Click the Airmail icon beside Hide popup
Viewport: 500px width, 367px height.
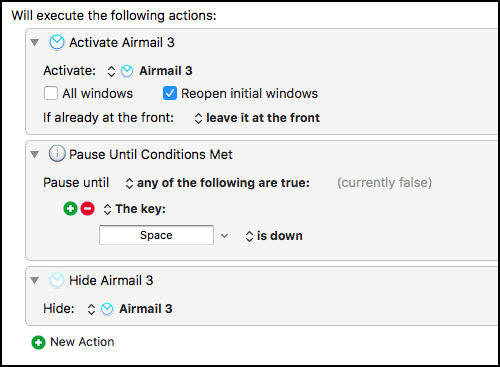pos(107,309)
